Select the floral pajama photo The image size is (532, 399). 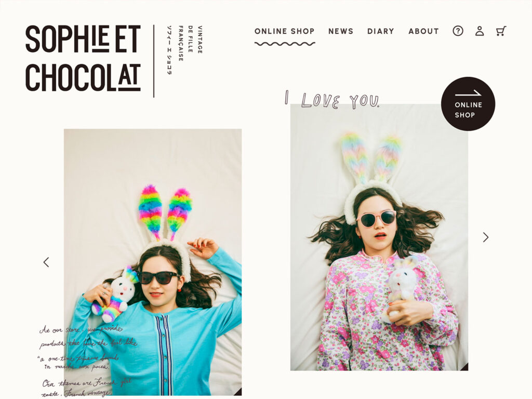379,237
